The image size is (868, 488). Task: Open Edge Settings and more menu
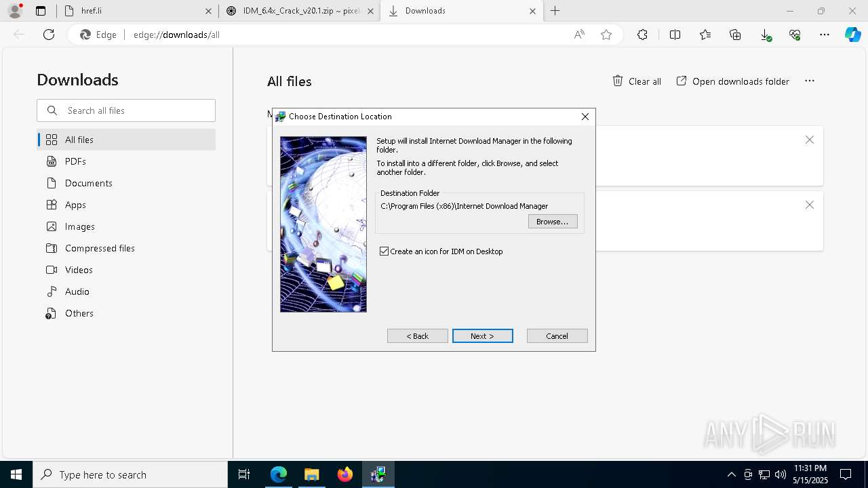click(825, 35)
